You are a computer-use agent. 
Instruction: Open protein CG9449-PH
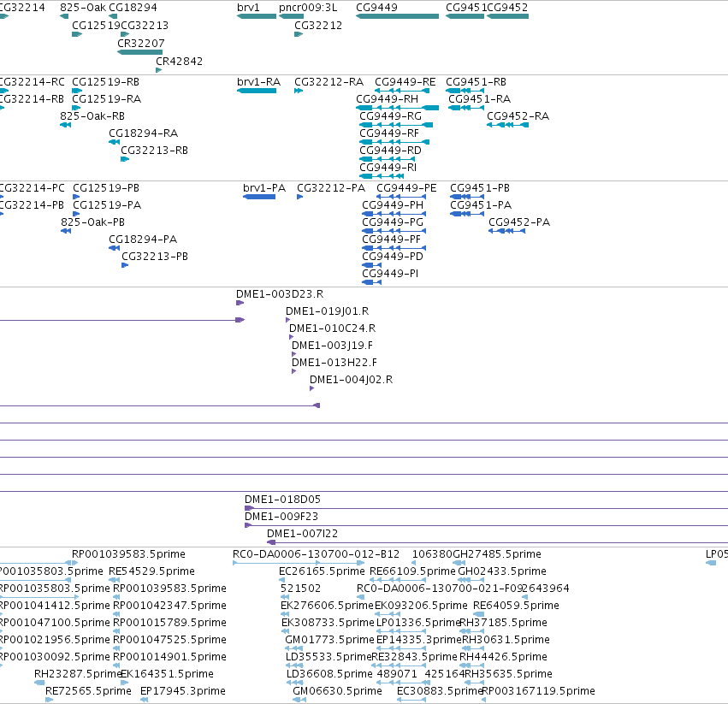click(394, 214)
